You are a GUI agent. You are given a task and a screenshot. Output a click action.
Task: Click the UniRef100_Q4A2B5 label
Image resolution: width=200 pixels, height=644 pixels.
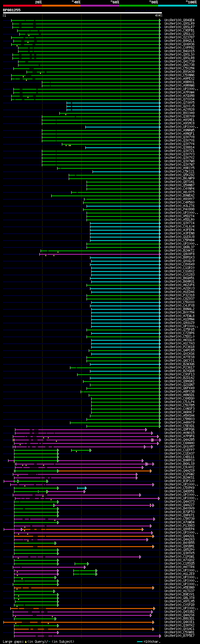tap(179, 440)
